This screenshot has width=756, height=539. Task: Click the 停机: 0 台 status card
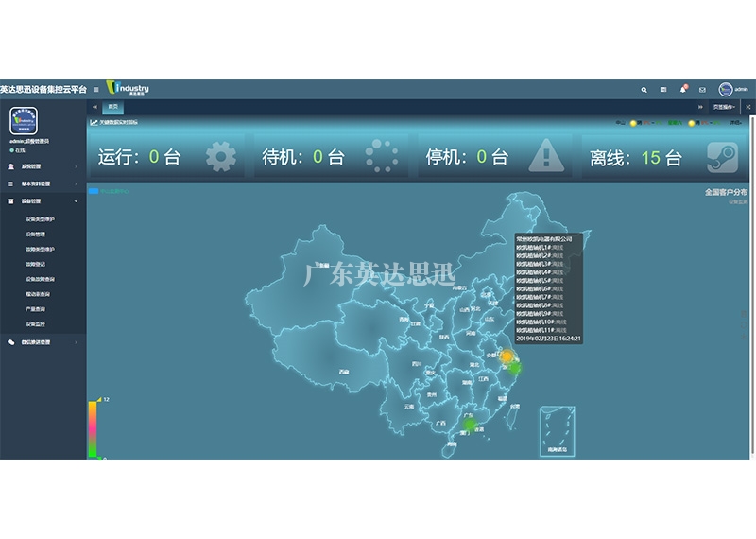point(494,156)
